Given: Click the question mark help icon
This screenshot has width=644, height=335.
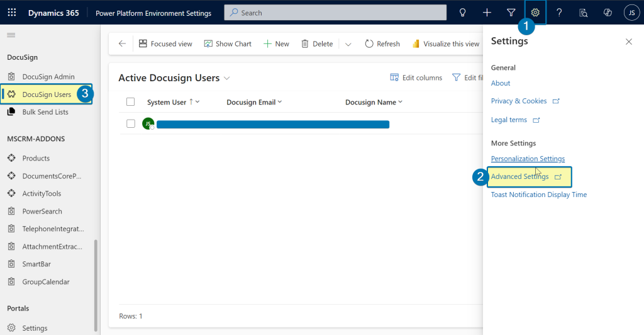Looking at the screenshot, I should click(x=559, y=13).
